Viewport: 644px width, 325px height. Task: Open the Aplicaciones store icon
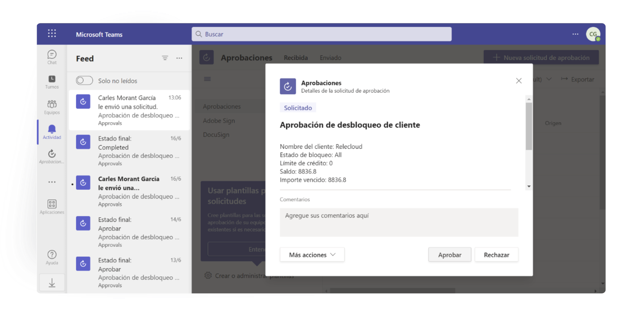pyautogui.click(x=52, y=207)
